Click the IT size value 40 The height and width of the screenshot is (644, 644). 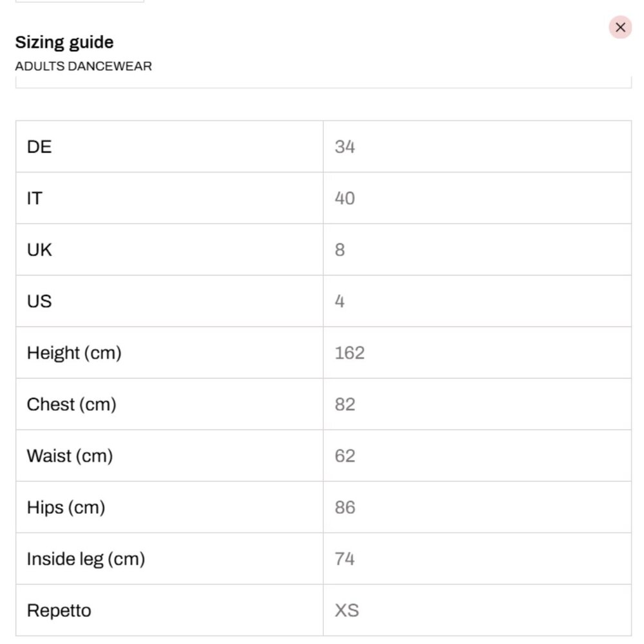345,198
